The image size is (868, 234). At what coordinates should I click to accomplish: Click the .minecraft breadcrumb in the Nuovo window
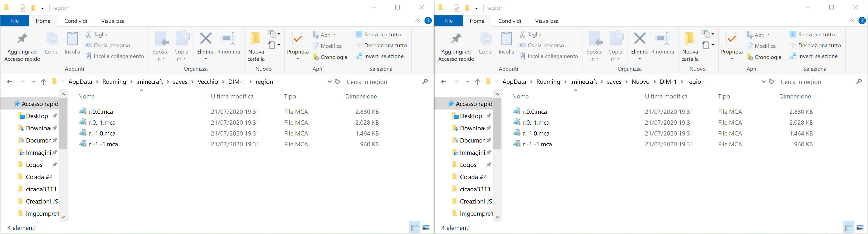(x=584, y=82)
